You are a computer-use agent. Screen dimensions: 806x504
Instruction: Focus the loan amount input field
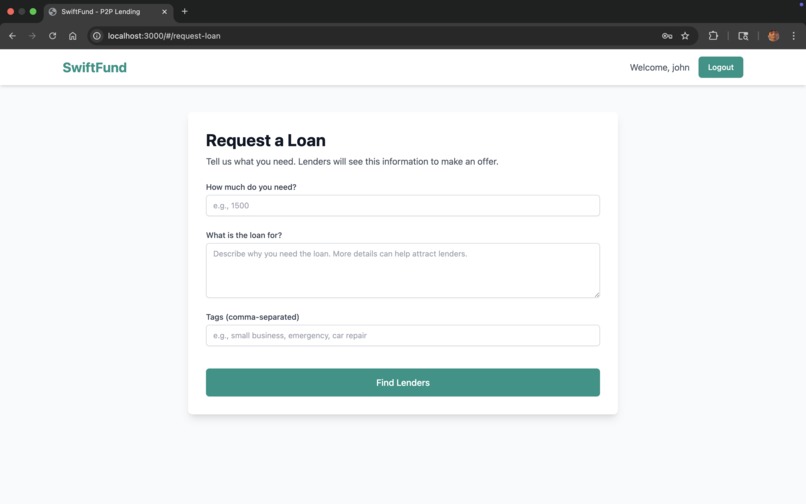402,206
